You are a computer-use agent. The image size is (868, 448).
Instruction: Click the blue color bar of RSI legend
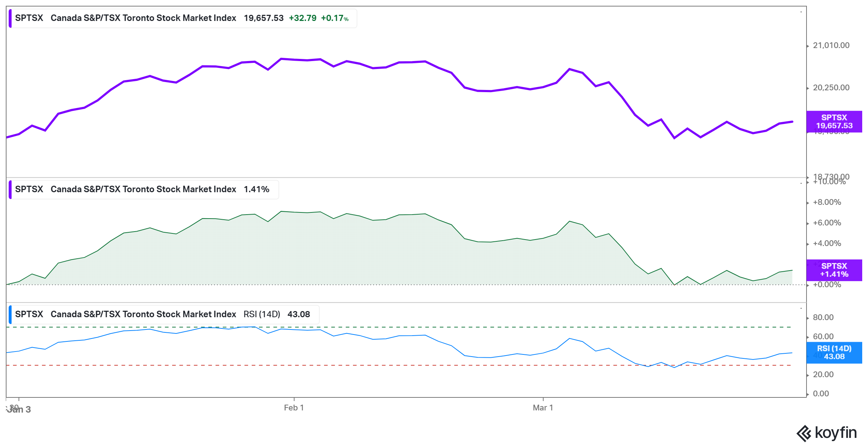(x=10, y=315)
